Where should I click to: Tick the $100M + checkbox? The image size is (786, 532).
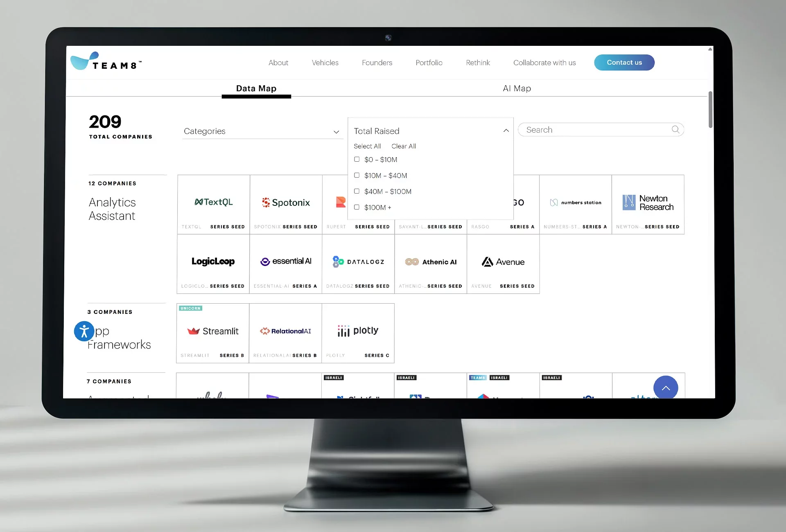[x=357, y=207]
